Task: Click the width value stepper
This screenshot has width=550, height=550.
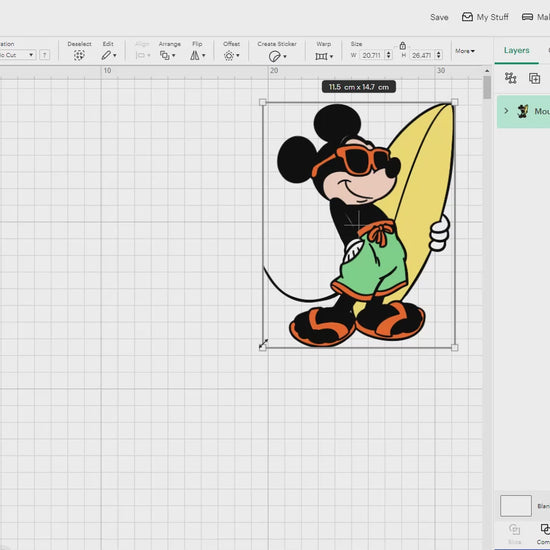Action: tap(388, 55)
